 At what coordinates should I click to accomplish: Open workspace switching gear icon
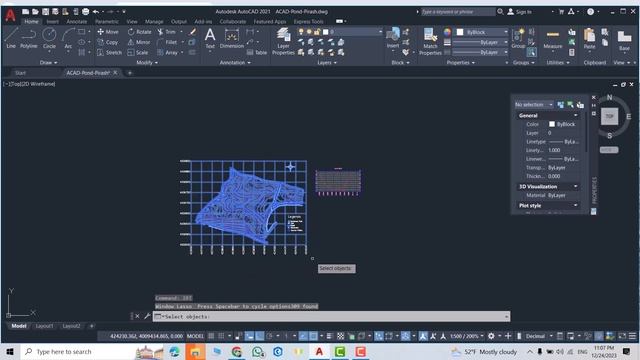click(491, 336)
